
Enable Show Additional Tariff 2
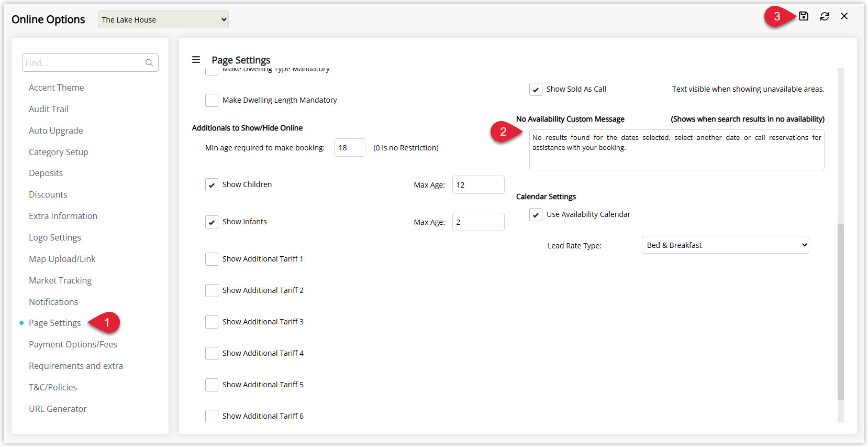[212, 290]
